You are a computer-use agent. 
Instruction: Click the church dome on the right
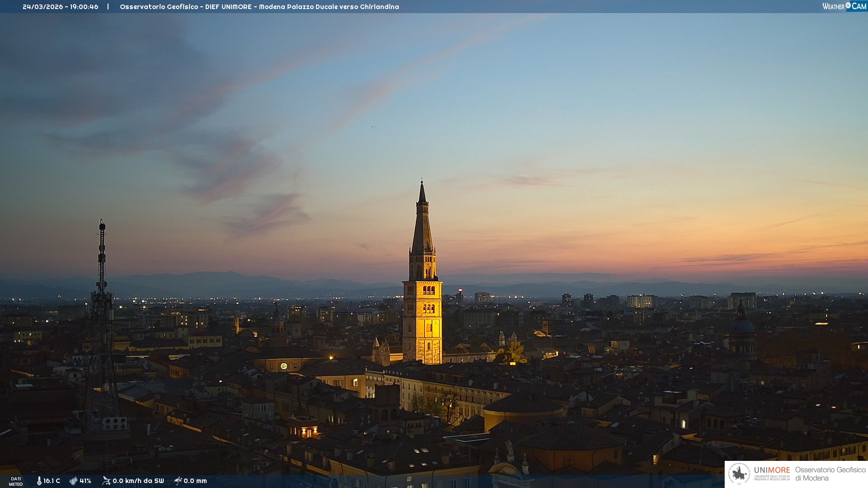coord(741,324)
